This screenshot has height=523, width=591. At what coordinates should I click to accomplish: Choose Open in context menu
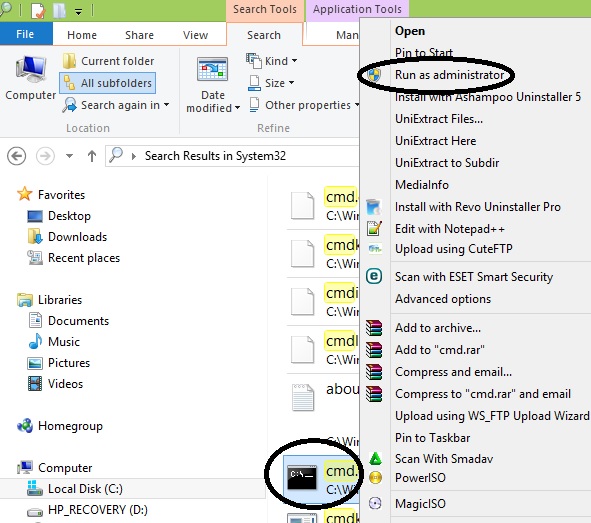tap(410, 31)
